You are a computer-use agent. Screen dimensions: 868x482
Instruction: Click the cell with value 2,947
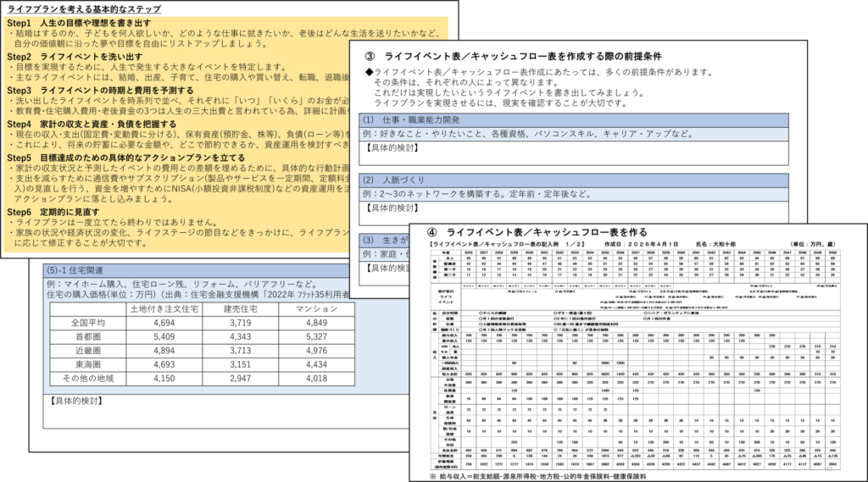pos(240,379)
